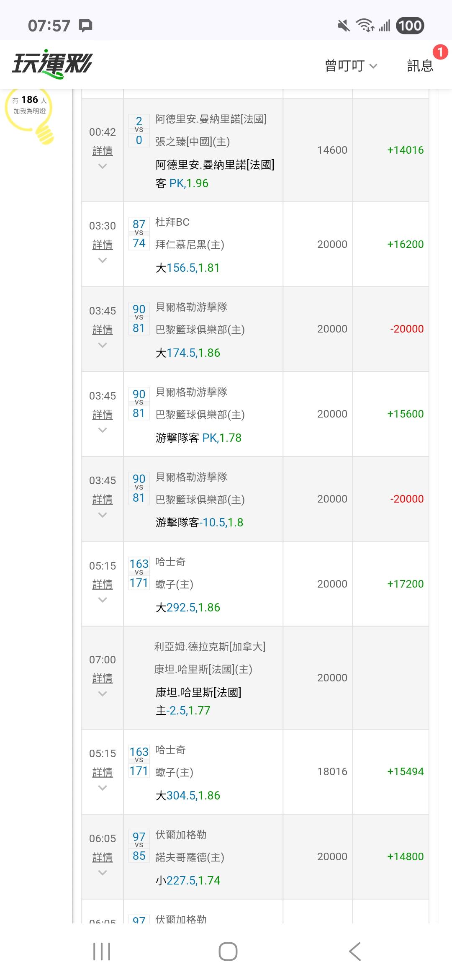Open 詳情 for the 00:42 tennis match
Viewport: 452px width, 980px height.
coord(103,151)
